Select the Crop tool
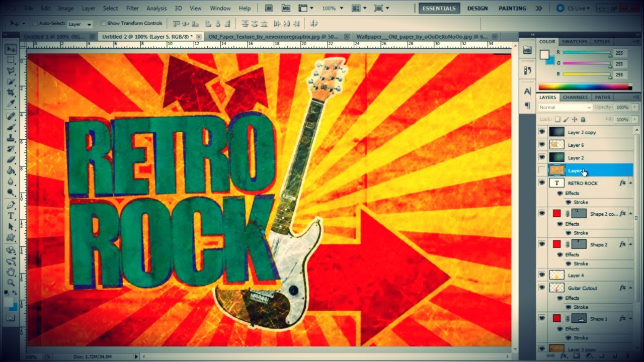 click(11, 94)
